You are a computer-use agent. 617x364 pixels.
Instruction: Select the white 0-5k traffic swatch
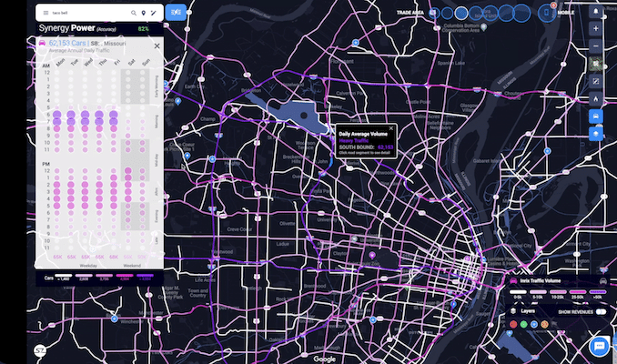tap(518, 292)
